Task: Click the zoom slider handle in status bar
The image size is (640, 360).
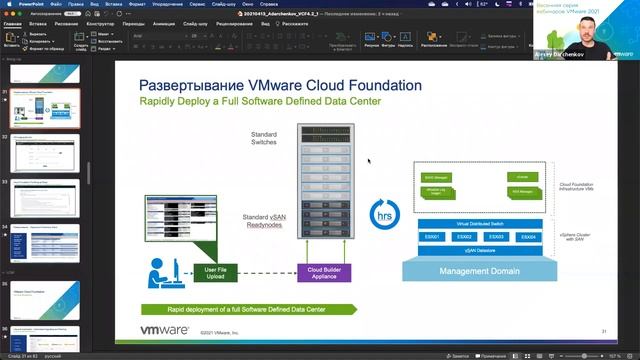Action: [584, 356]
